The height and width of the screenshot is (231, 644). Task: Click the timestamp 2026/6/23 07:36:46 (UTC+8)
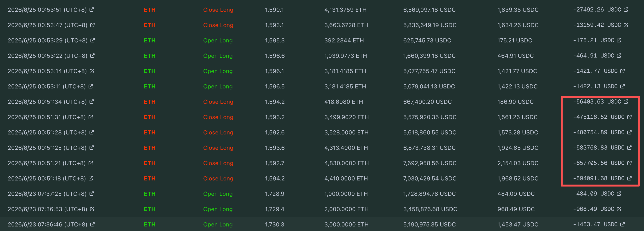pos(47,225)
